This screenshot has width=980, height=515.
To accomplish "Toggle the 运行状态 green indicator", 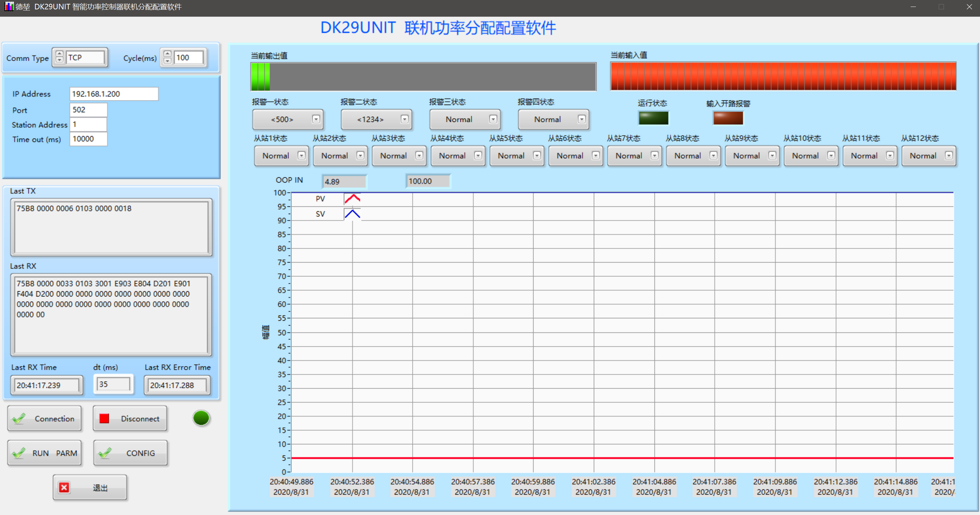I will [x=653, y=118].
